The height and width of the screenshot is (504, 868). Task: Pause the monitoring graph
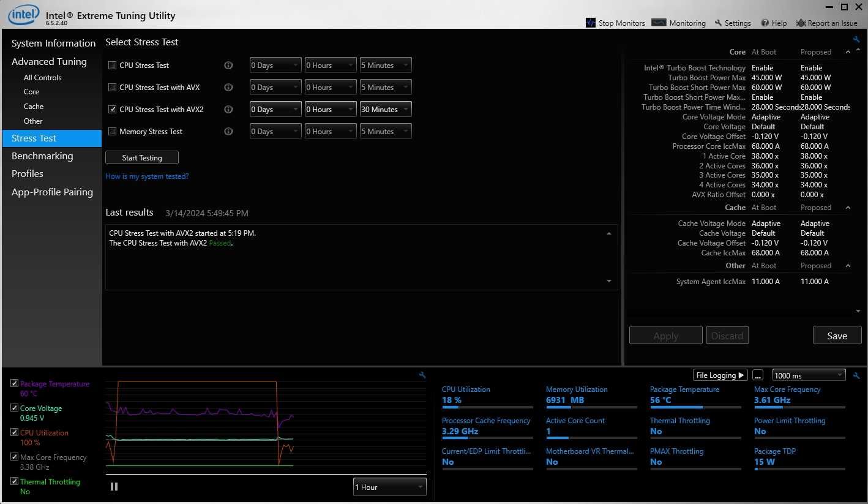pos(114,486)
